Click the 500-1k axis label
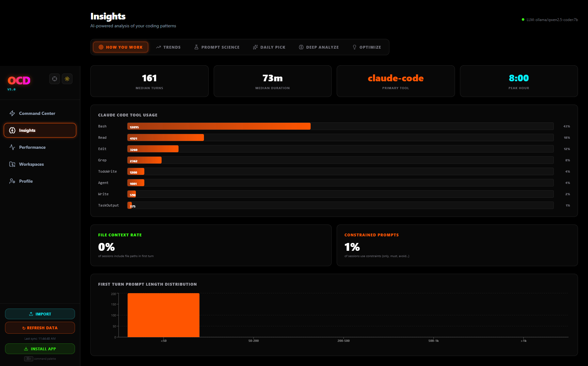Viewport: 588px width, 366px height. point(434,341)
